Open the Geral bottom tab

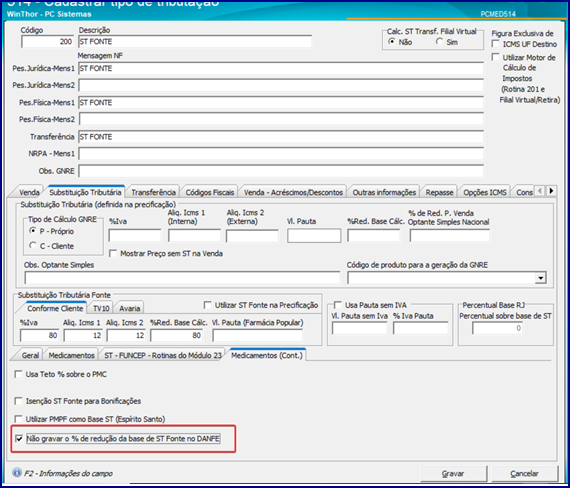tap(30, 355)
